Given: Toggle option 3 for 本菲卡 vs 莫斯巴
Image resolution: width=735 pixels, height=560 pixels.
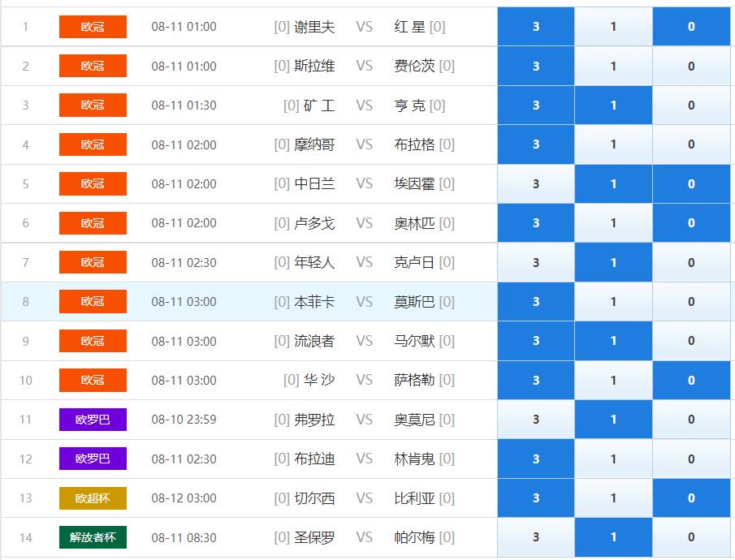Looking at the screenshot, I should (x=536, y=302).
